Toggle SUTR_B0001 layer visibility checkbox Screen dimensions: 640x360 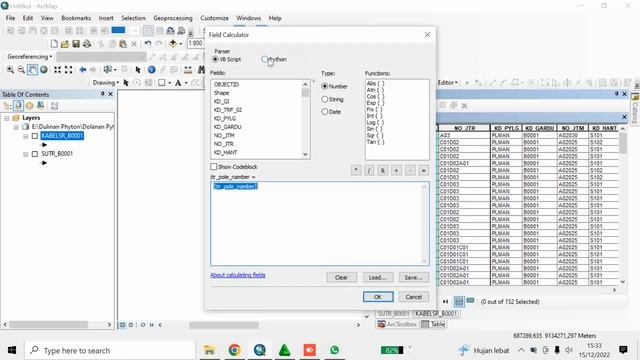coord(35,154)
